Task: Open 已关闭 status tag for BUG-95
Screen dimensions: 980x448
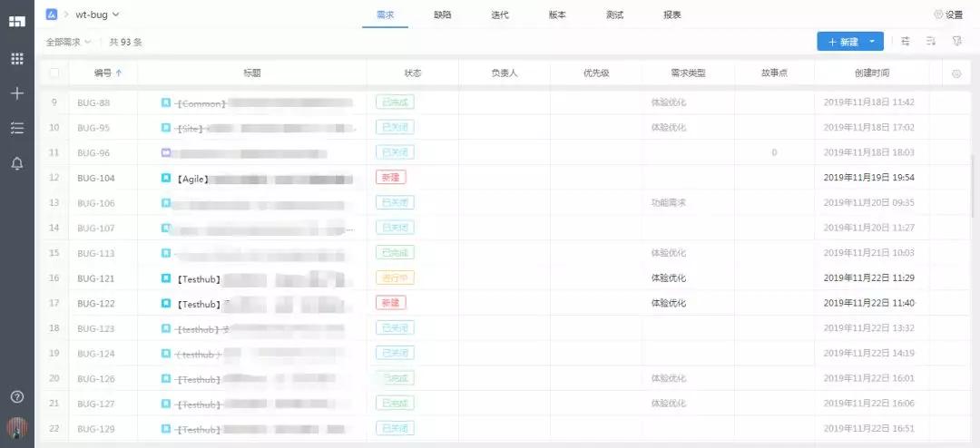Action: pos(395,127)
